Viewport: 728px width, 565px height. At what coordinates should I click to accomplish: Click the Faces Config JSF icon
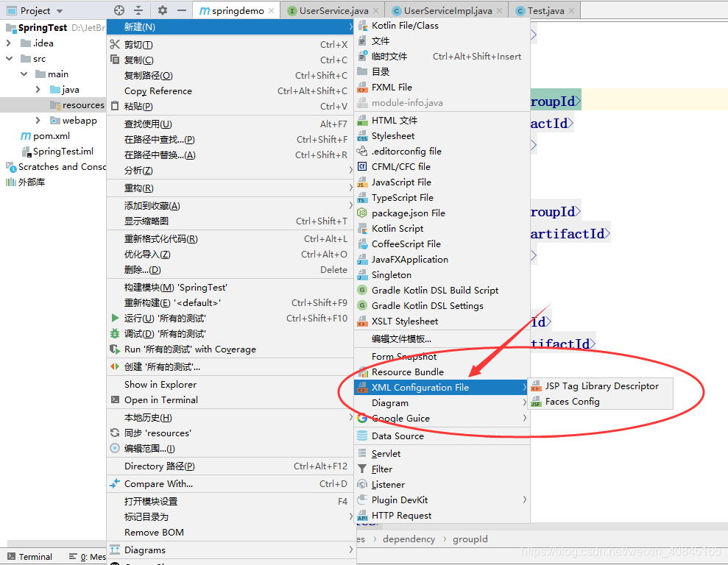click(x=536, y=402)
